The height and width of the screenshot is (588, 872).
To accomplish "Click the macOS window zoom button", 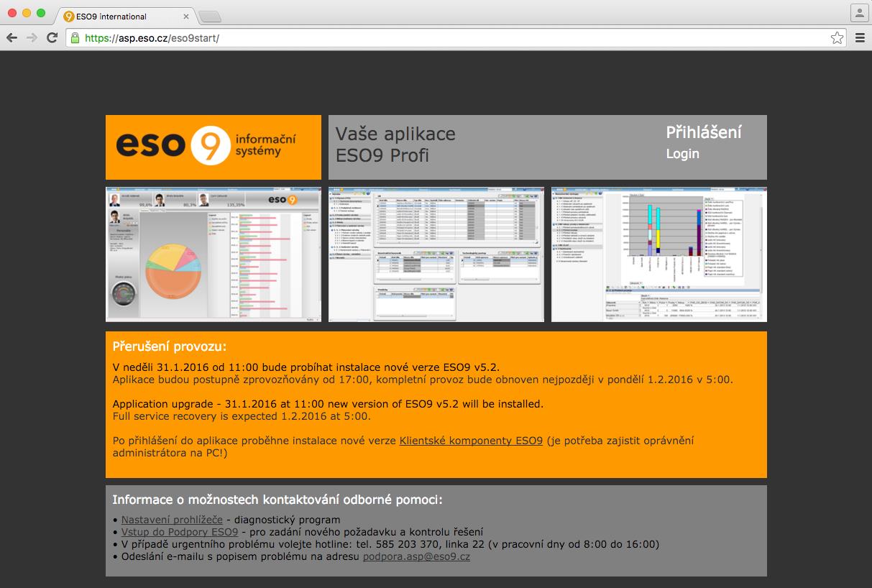I will pyautogui.click(x=41, y=13).
